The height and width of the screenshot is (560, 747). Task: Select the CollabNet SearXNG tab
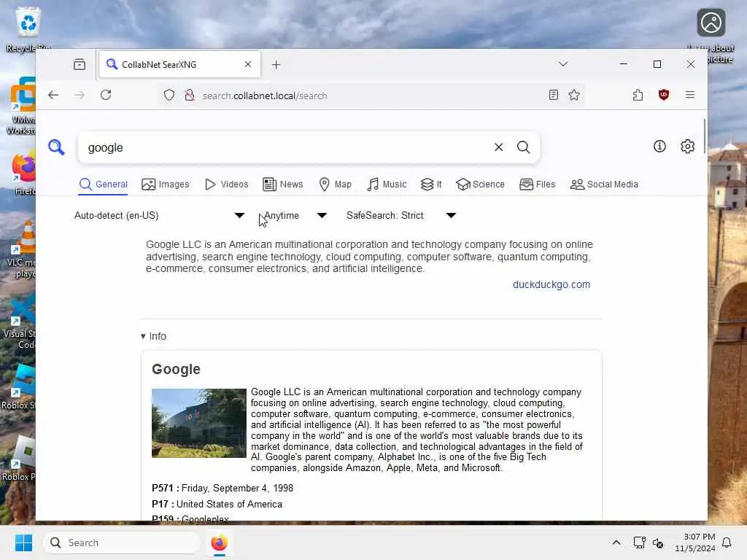pyautogui.click(x=179, y=64)
